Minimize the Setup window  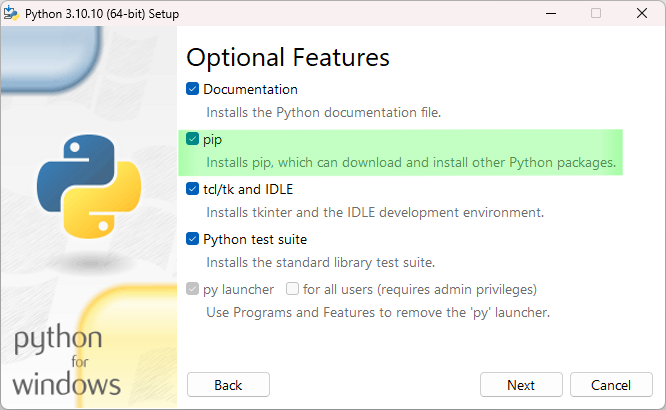pos(551,13)
